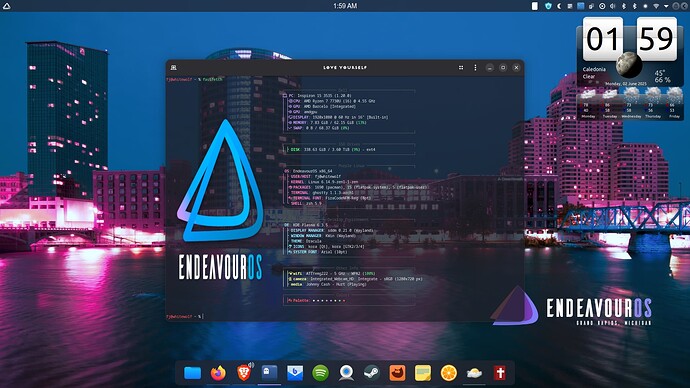Open Spotify from the dock

pos(320,373)
